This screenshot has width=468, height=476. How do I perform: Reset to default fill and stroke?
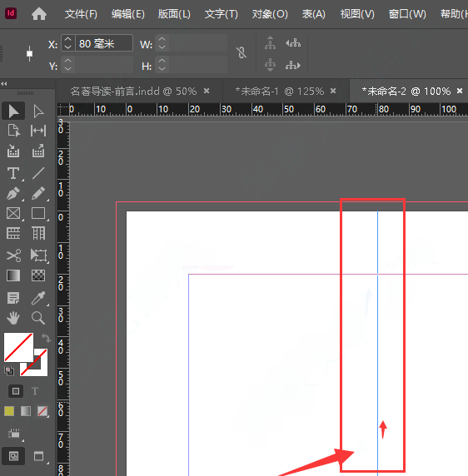click(9, 370)
